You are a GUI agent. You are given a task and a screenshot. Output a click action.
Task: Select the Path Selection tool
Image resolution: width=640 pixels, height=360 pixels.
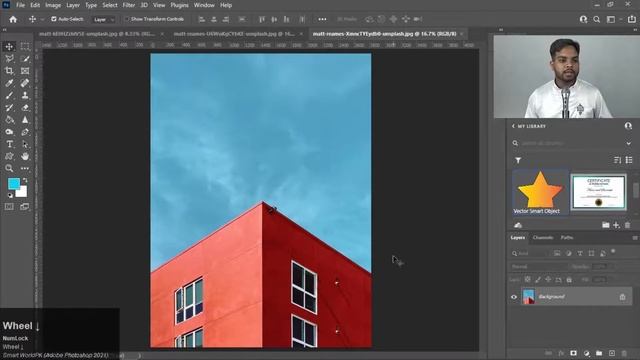(x=25, y=144)
